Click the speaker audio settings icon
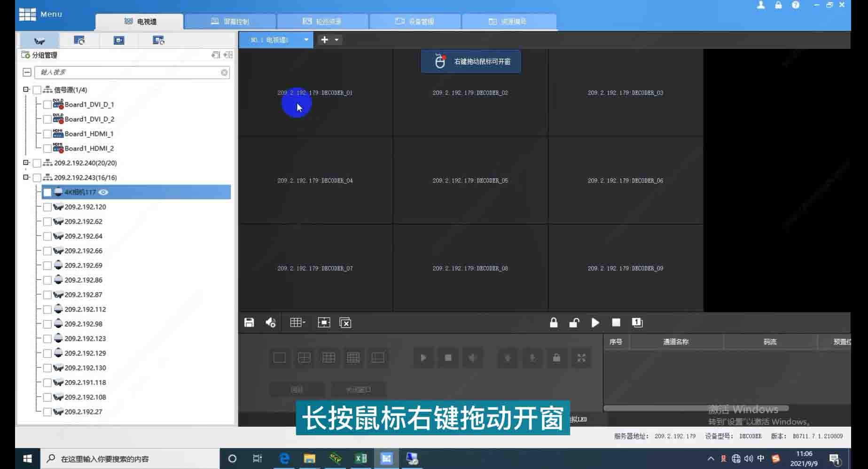Image resolution: width=868 pixels, height=469 pixels. click(271, 322)
